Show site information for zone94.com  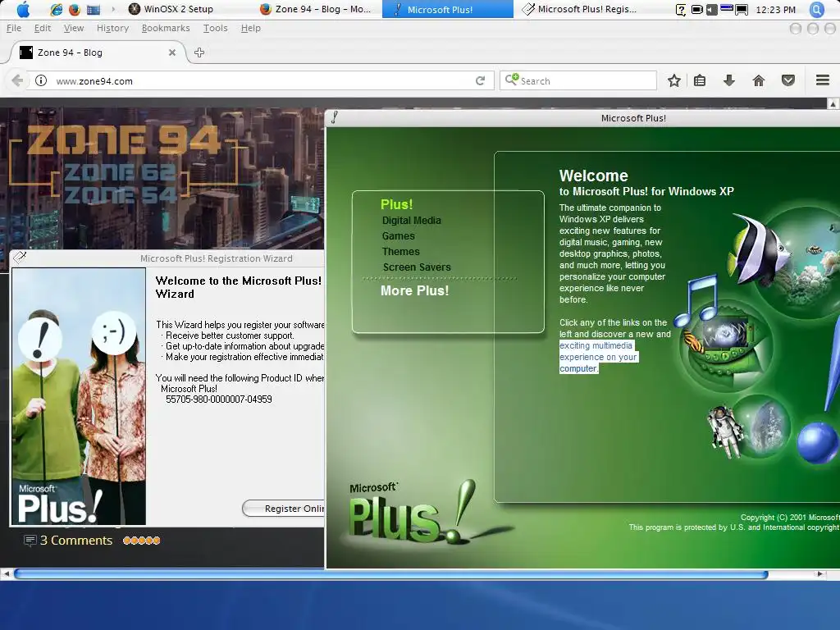click(x=41, y=81)
